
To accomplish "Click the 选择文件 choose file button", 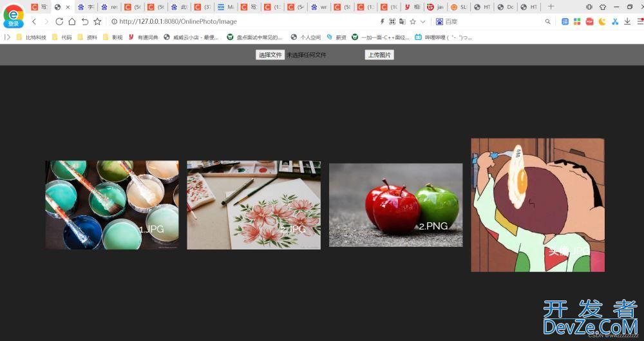I will [x=270, y=55].
